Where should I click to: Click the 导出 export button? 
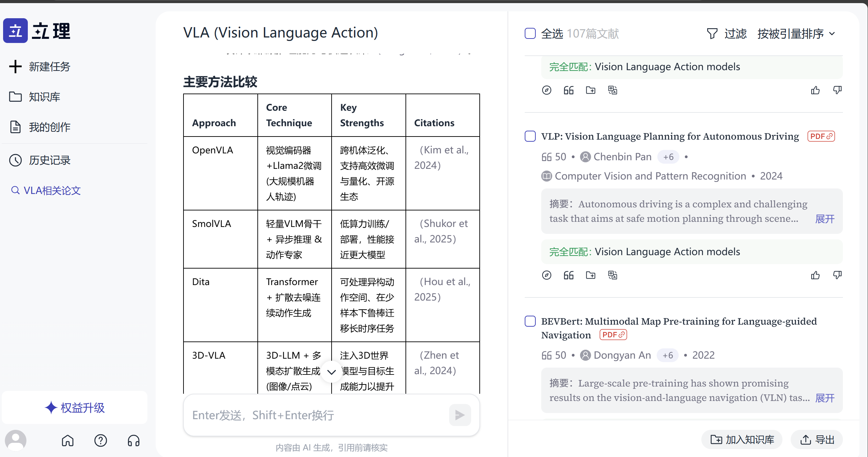point(817,439)
